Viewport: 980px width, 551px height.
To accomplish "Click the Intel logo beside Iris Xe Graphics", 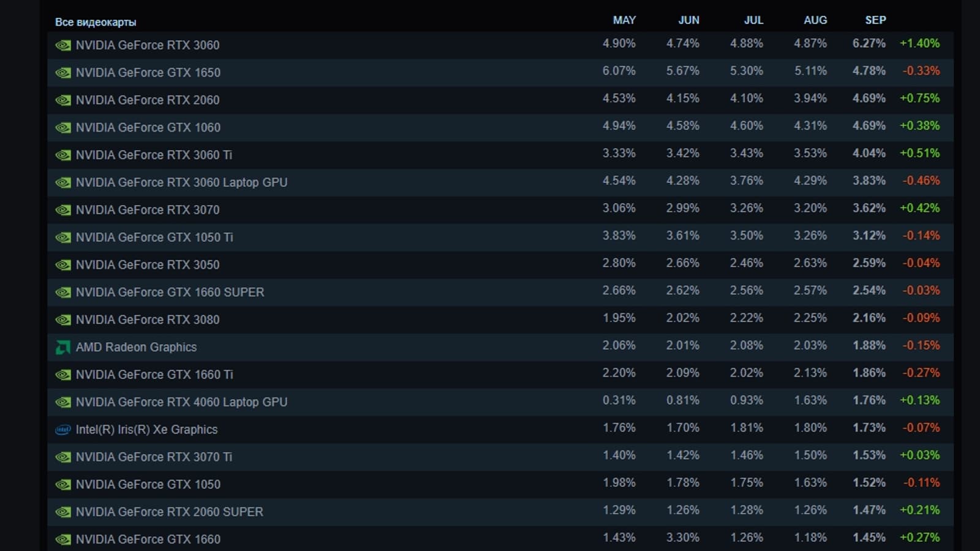I will 63,430.
